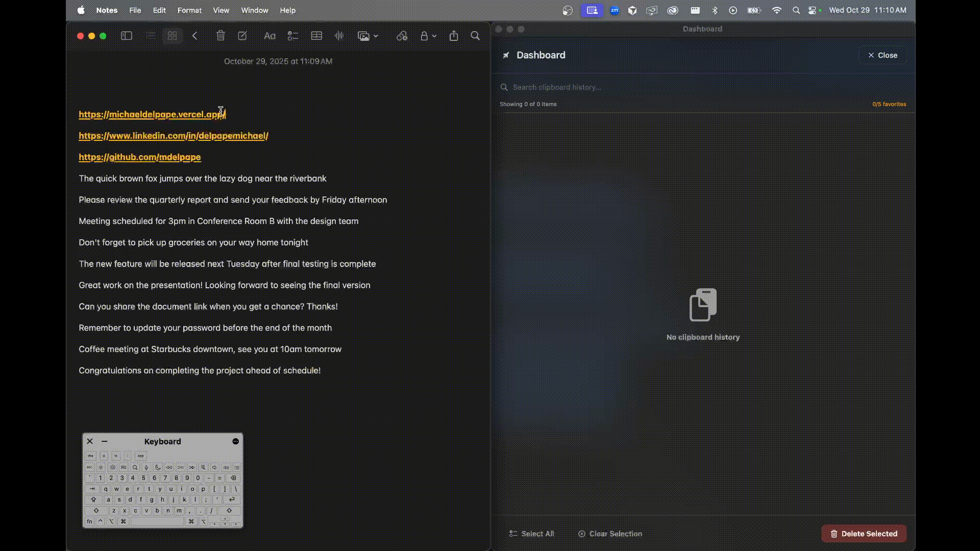Insert a table using toolbar icon
This screenshot has width=980, height=551.
(316, 36)
